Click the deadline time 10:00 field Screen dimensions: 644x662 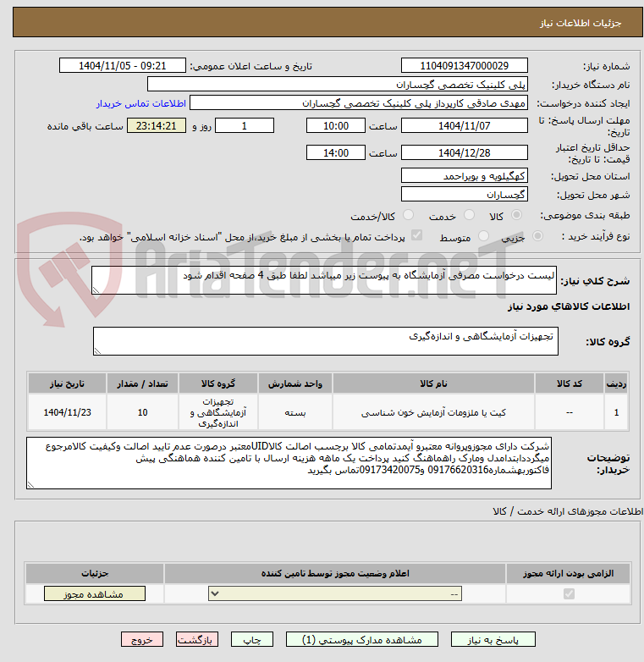pos(335,126)
